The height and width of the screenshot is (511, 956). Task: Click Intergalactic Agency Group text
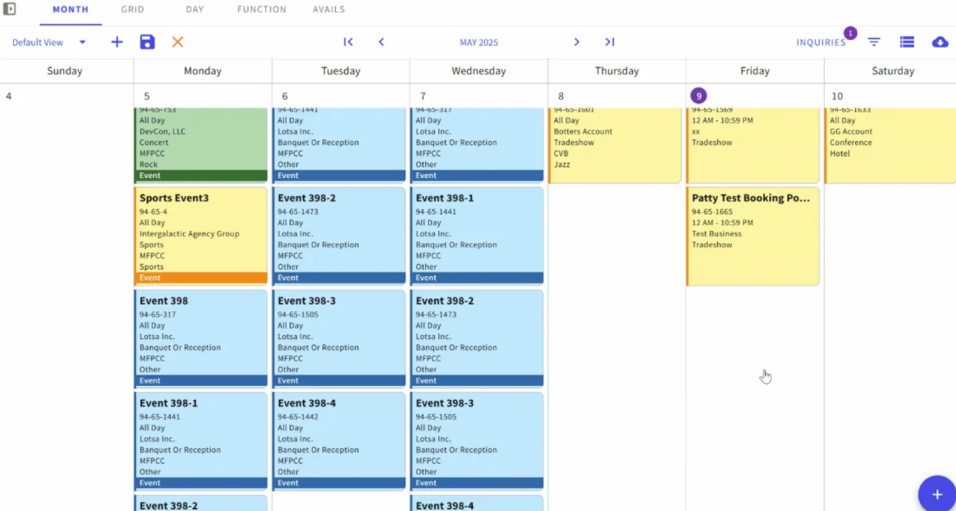pyautogui.click(x=189, y=234)
